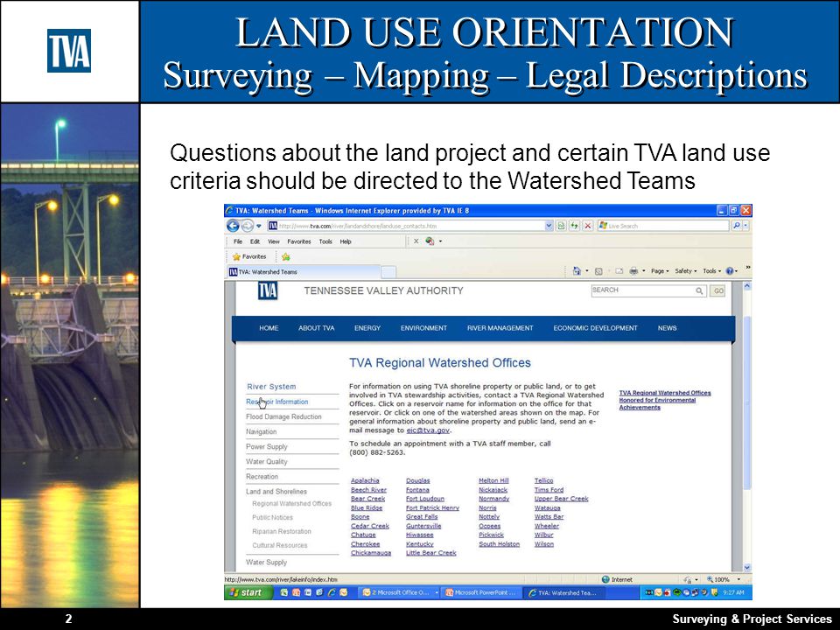Open the recent pages dropdown beside Forward
This screenshot has width=840, height=630.
tap(259, 226)
